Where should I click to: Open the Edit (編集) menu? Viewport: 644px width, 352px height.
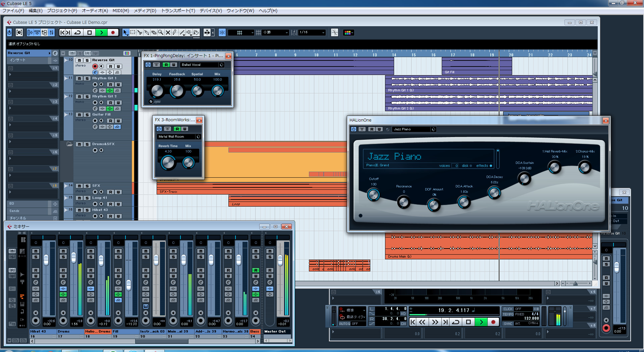point(36,11)
